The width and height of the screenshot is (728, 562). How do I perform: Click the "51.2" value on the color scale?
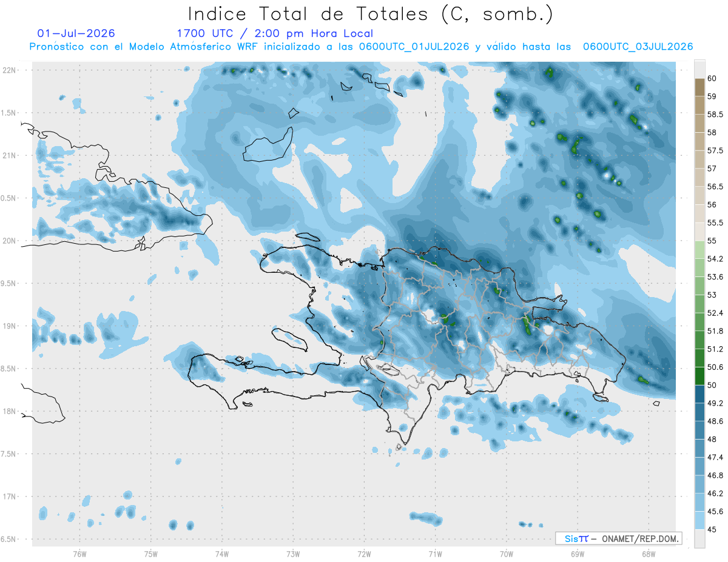coord(715,349)
